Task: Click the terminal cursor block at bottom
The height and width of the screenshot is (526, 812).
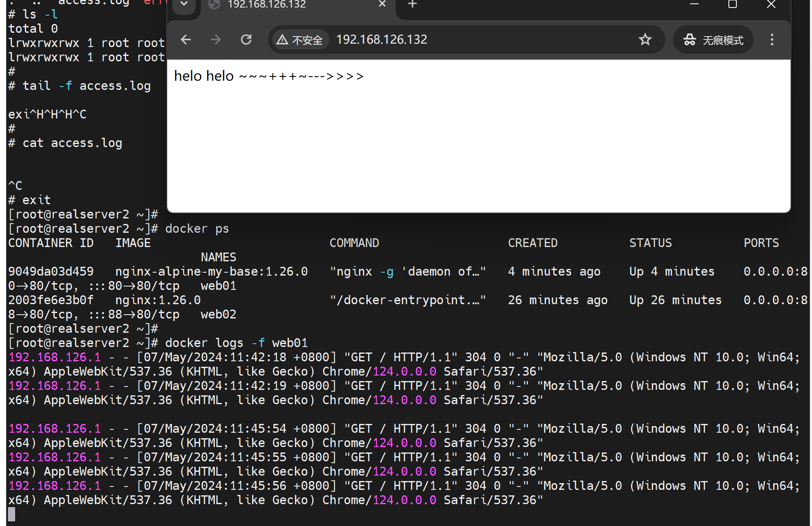Action: [x=12, y=514]
